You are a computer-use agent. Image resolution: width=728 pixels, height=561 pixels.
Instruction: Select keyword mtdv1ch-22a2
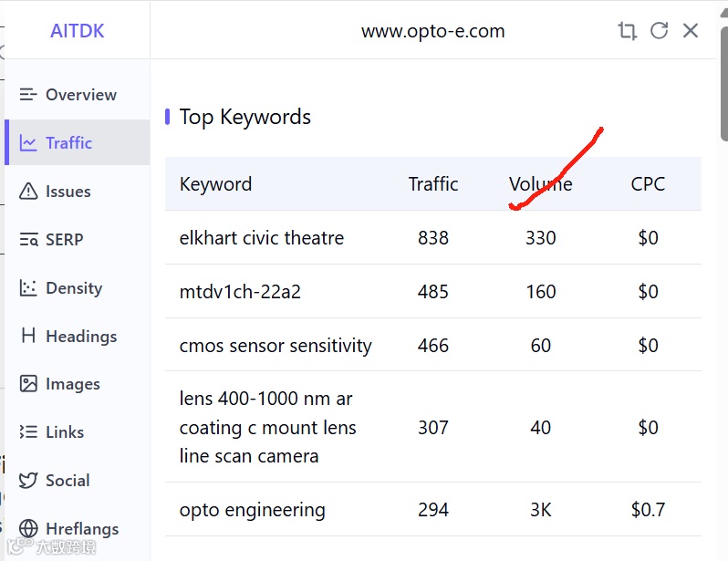(x=240, y=292)
